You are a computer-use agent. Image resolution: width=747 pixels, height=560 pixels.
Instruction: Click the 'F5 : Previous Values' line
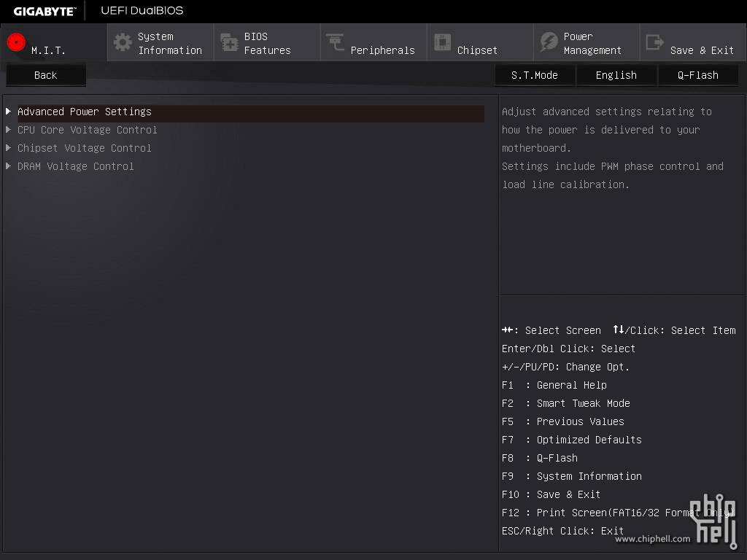[x=562, y=421]
